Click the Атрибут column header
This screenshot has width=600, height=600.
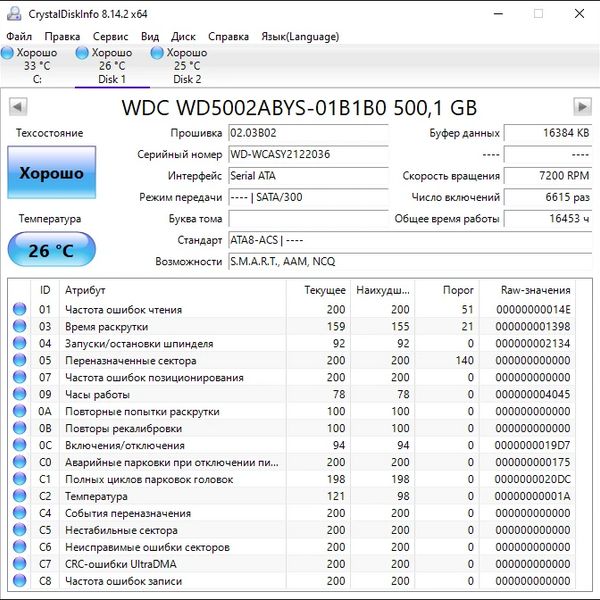[x=173, y=290]
